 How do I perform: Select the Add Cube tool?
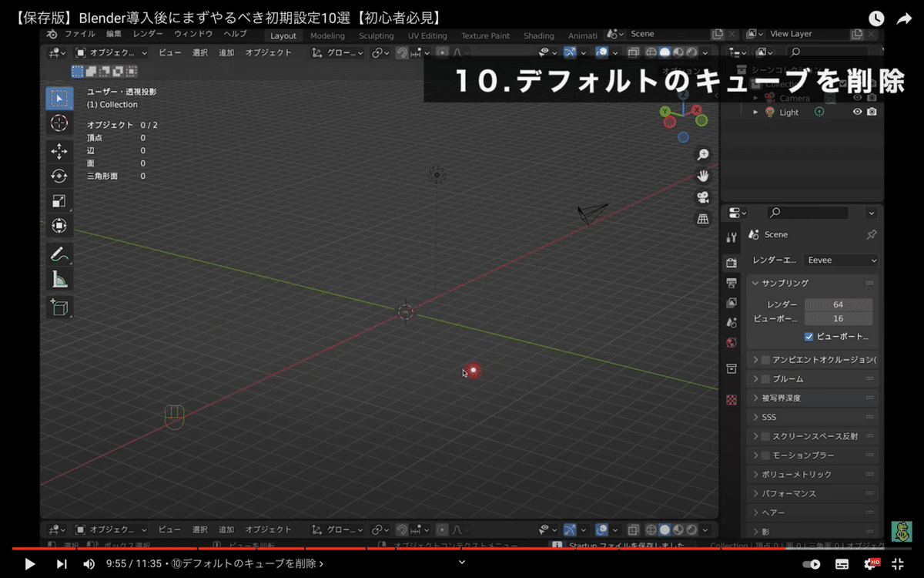coord(59,307)
